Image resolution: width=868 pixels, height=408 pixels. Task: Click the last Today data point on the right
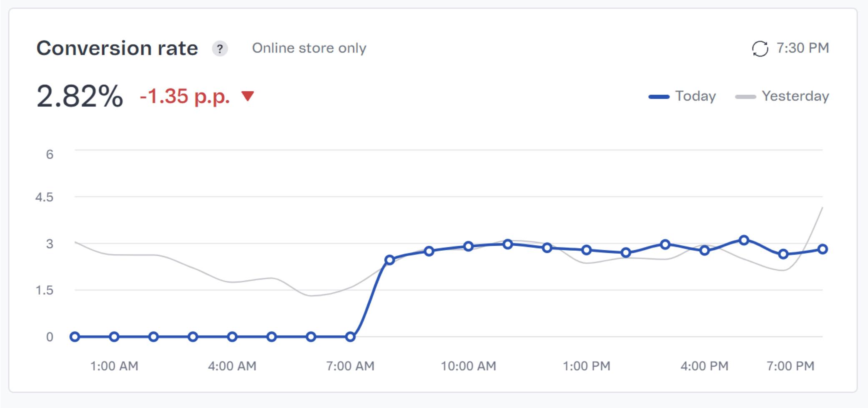point(823,249)
